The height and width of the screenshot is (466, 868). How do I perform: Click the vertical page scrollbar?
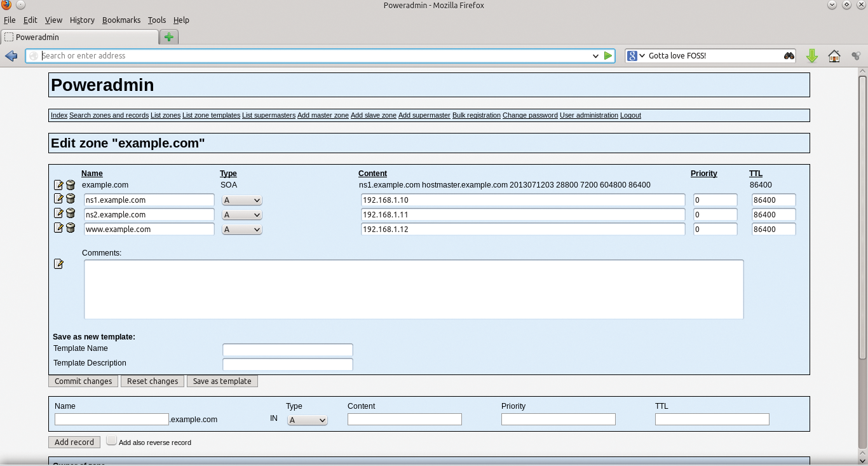coord(862,216)
